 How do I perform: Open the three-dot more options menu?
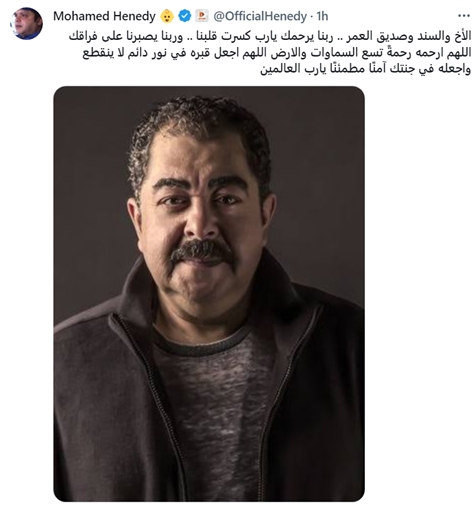(x=464, y=16)
